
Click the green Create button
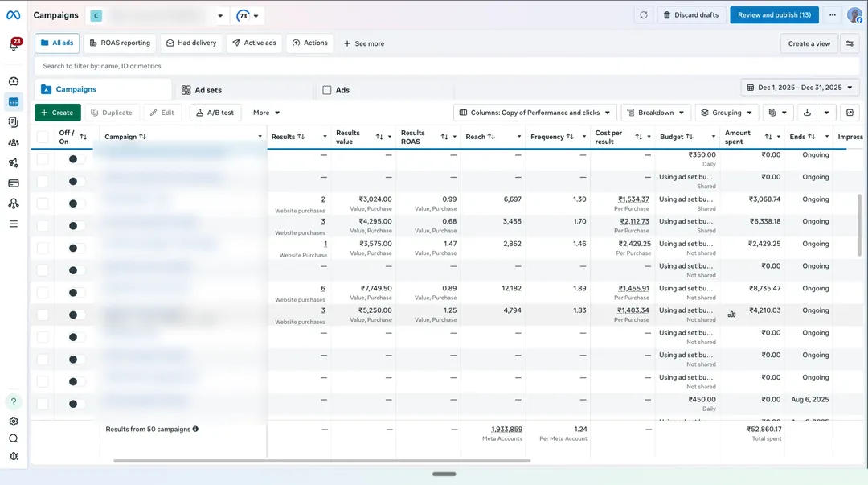click(58, 113)
